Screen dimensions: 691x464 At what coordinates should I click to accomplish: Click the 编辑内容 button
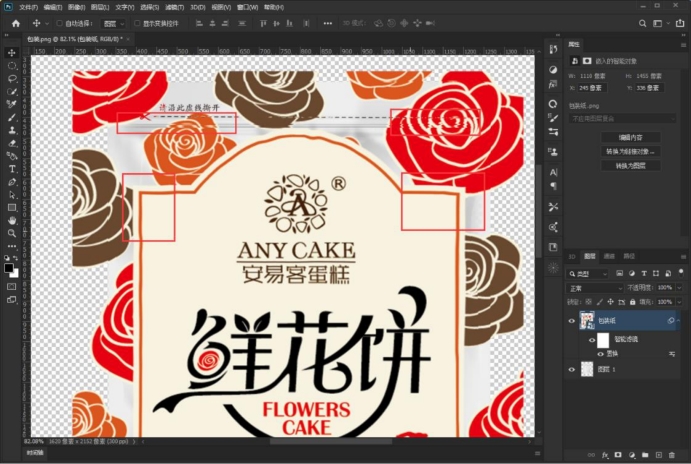point(631,137)
